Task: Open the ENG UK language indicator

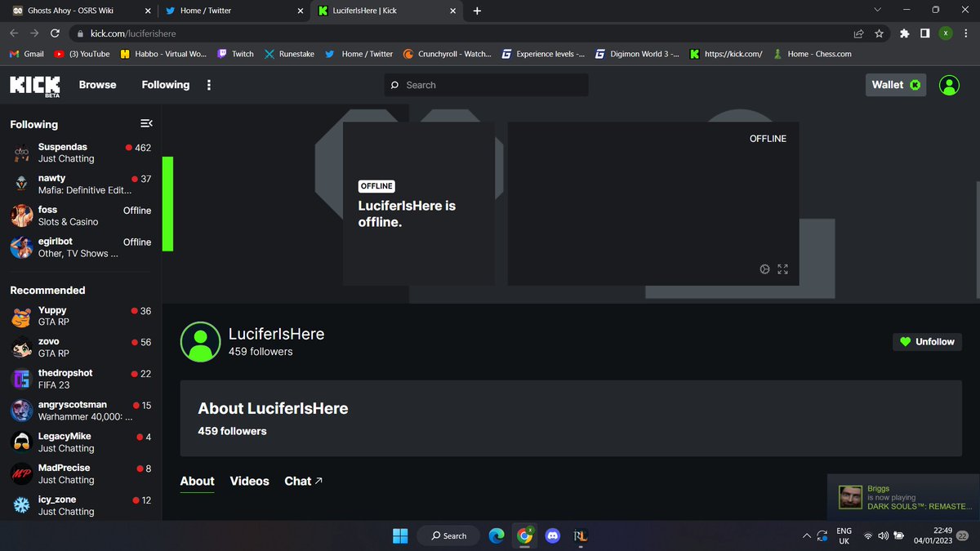Action: [x=844, y=535]
